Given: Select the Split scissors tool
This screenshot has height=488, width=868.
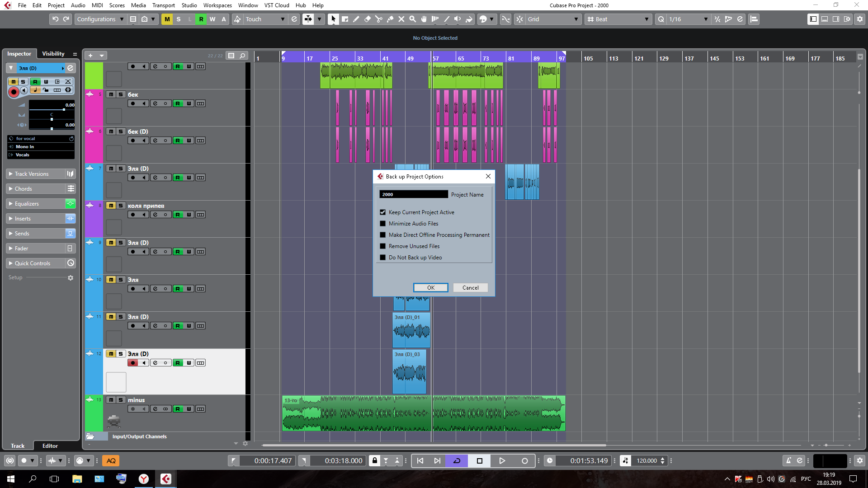Looking at the screenshot, I should [x=379, y=19].
